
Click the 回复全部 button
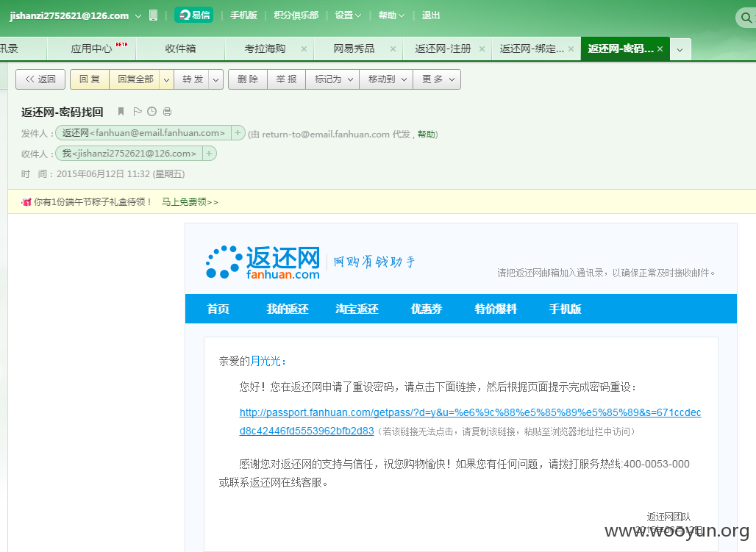click(x=135, y=79)
